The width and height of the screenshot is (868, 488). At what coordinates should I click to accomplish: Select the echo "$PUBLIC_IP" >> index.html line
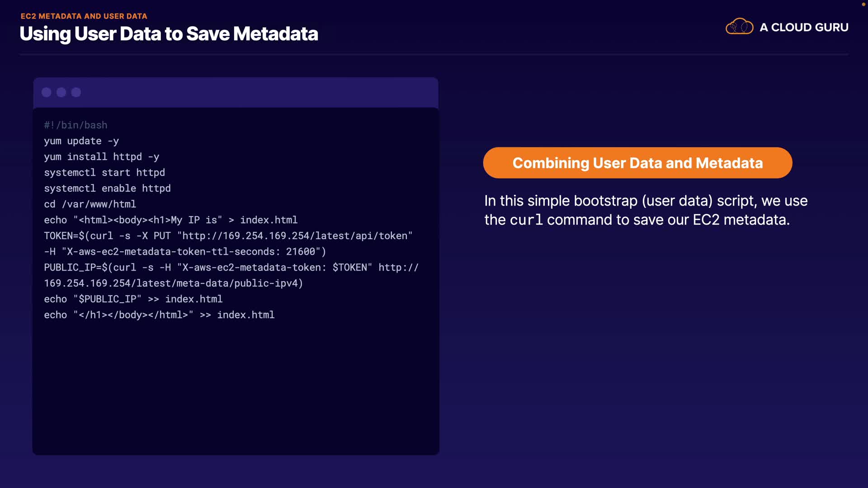pyautogui.click(x=133, y=299)
